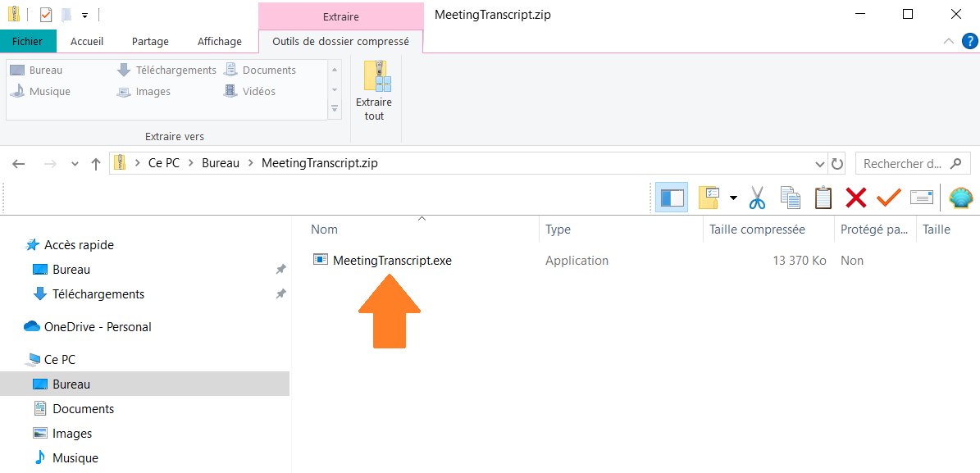Click Ce PC in the address breadcrumb

pos(164,164)
